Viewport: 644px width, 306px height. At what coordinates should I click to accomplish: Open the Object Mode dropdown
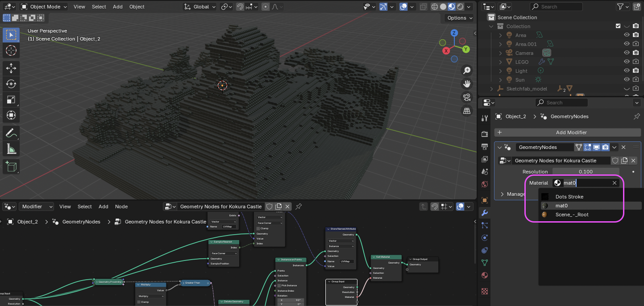(44, 7)
